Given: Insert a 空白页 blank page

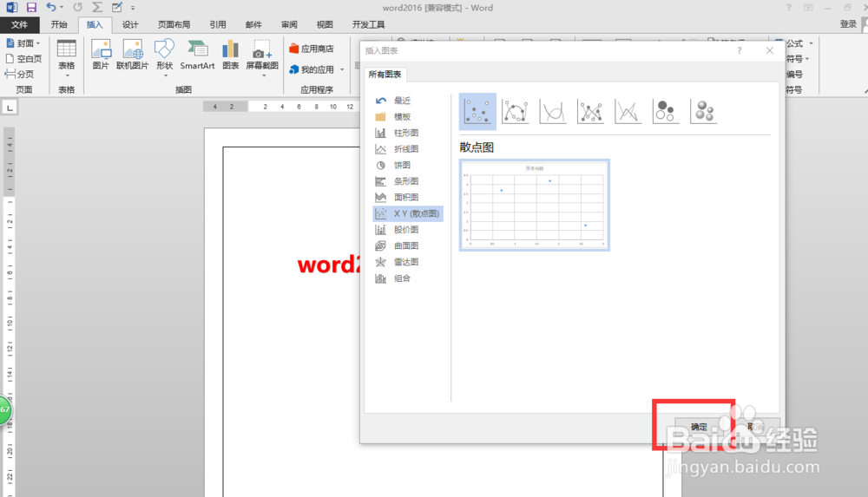Looking at the screenshot, I should [x=23, y=59].
